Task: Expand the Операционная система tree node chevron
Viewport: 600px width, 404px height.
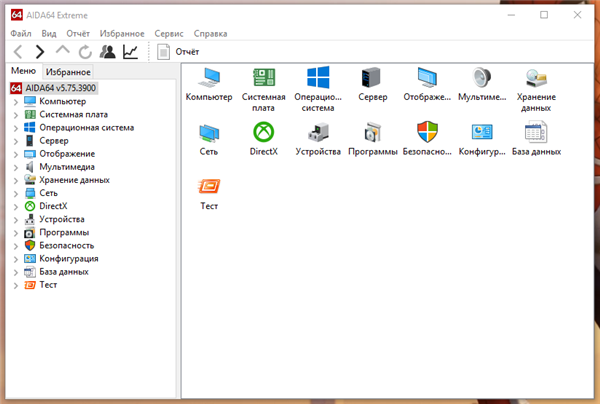Action: tap(15, 128)
